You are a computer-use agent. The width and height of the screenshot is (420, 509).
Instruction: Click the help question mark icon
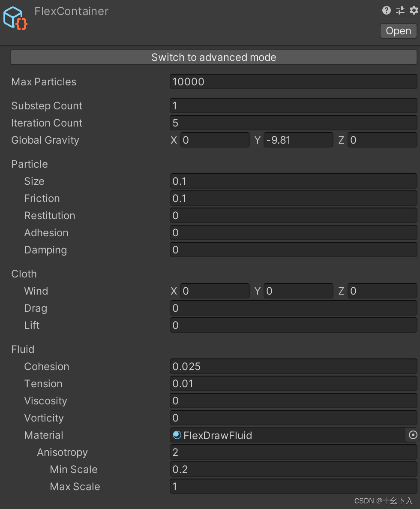click(387, 11)
